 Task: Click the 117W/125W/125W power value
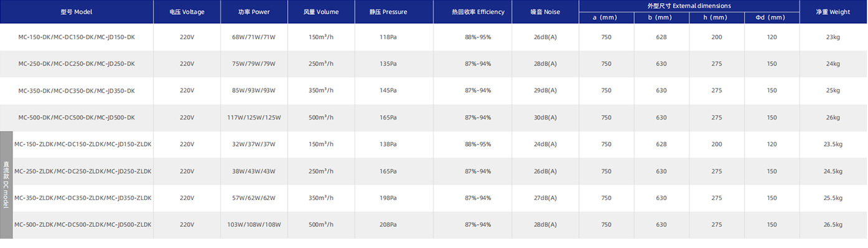pos(254,117)
